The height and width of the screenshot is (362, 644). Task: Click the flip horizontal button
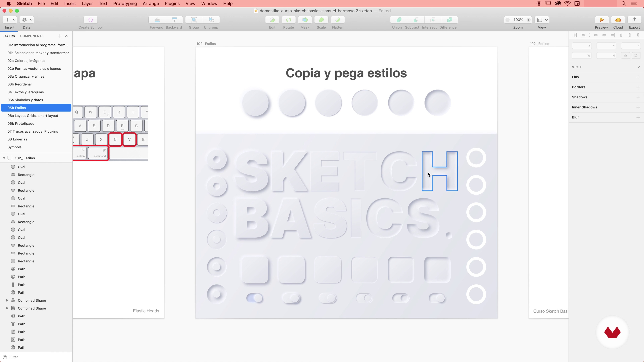click(626, 55)
